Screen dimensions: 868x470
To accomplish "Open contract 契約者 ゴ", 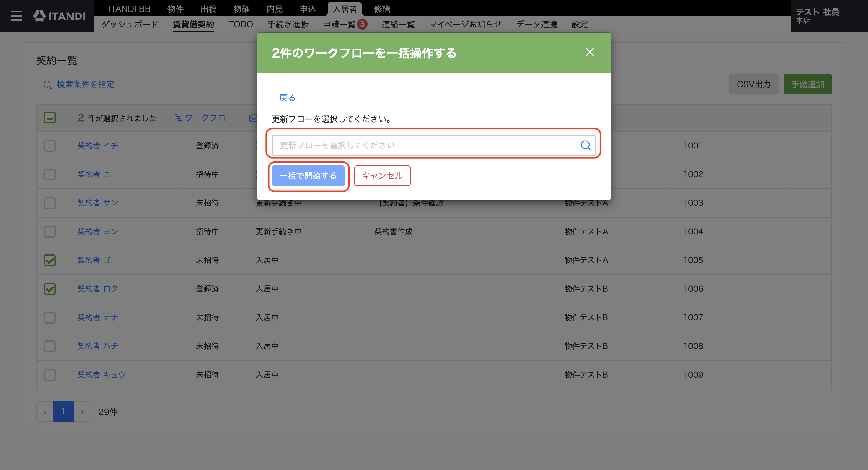I will (94, 260).
